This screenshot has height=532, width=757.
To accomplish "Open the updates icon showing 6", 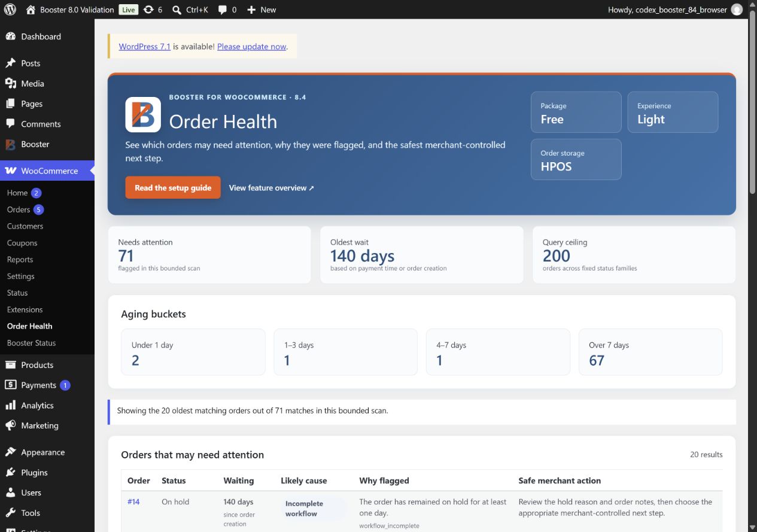I will coord(148,10).
